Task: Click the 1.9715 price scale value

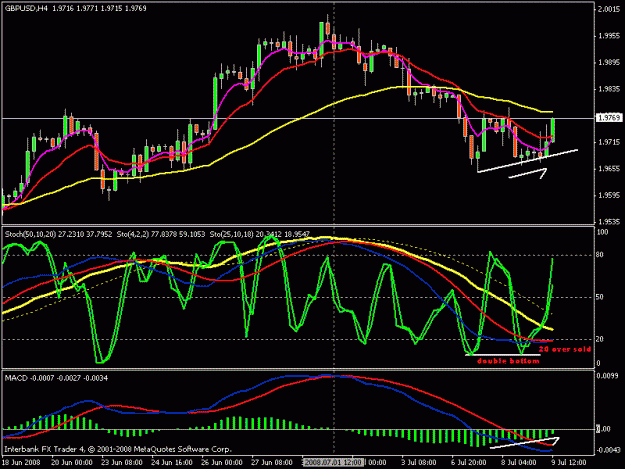Action: point(609,142)
